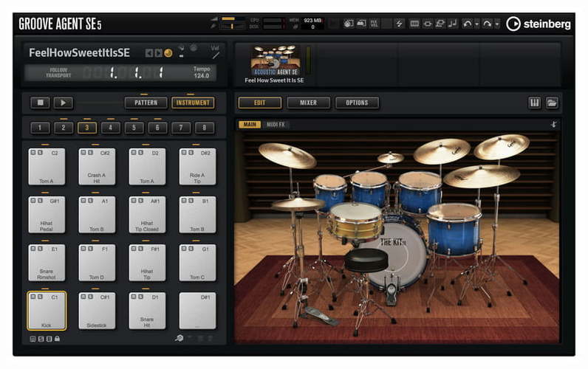Select the Acoustic Agent SE kit slot thumbnail
The image size is (588, 369).
point(276,61)
